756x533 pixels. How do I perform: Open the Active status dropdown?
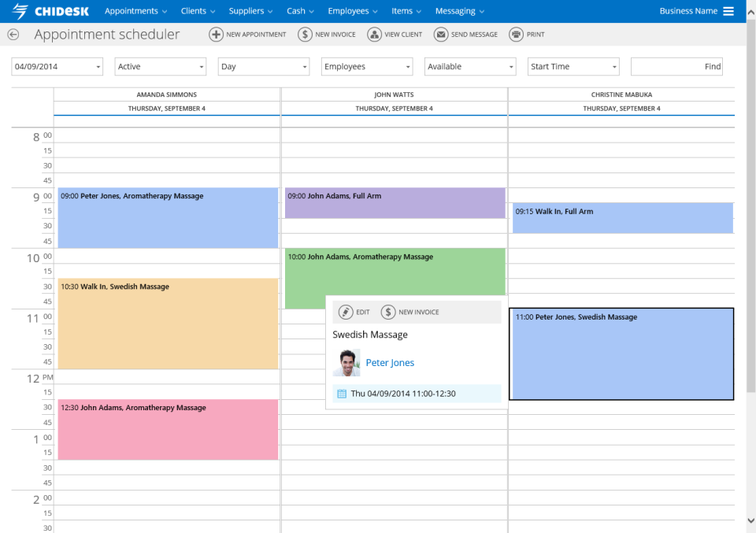[160, 66]
